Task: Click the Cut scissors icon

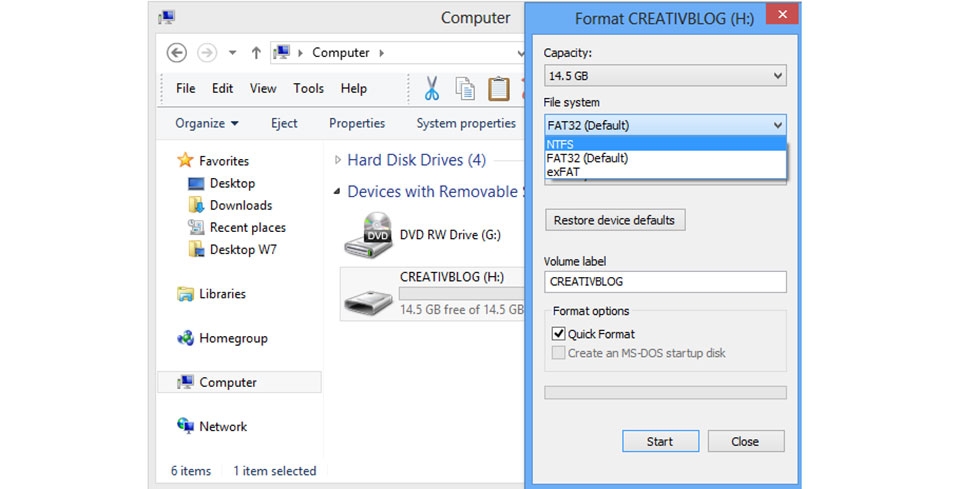Action: [432, 88]
